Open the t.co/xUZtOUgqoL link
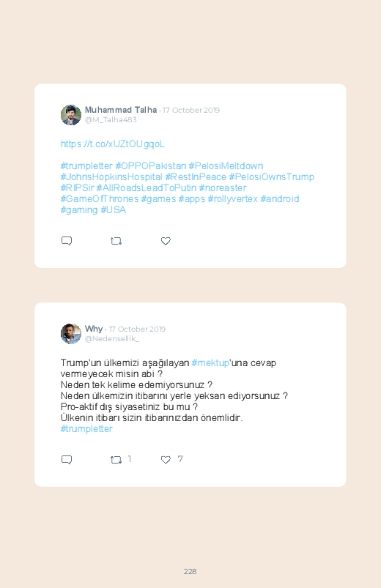381x588 pixels. tap(113, 144)
